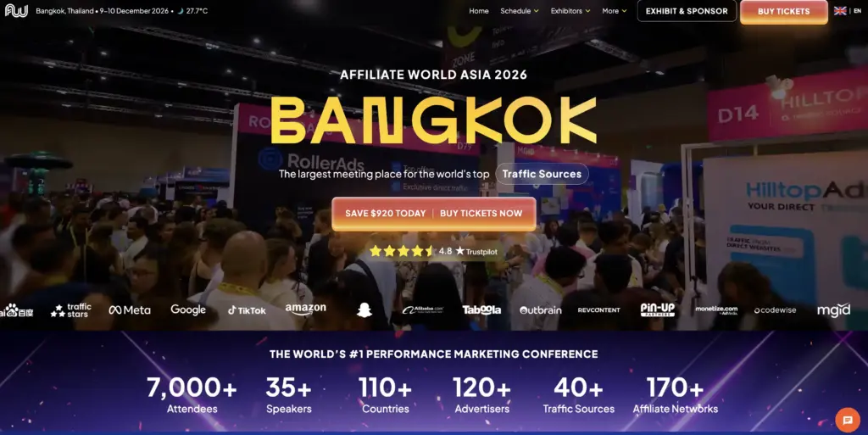Click the Bangkok, Thailand date text

tap(103, 10)
